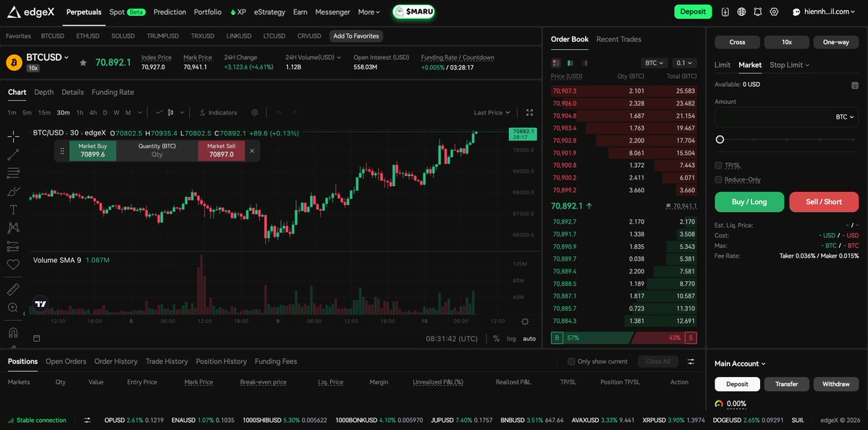This screenshot has width=868, height=430.
Task: Close the quick market order panel
Action: [252, 151]
